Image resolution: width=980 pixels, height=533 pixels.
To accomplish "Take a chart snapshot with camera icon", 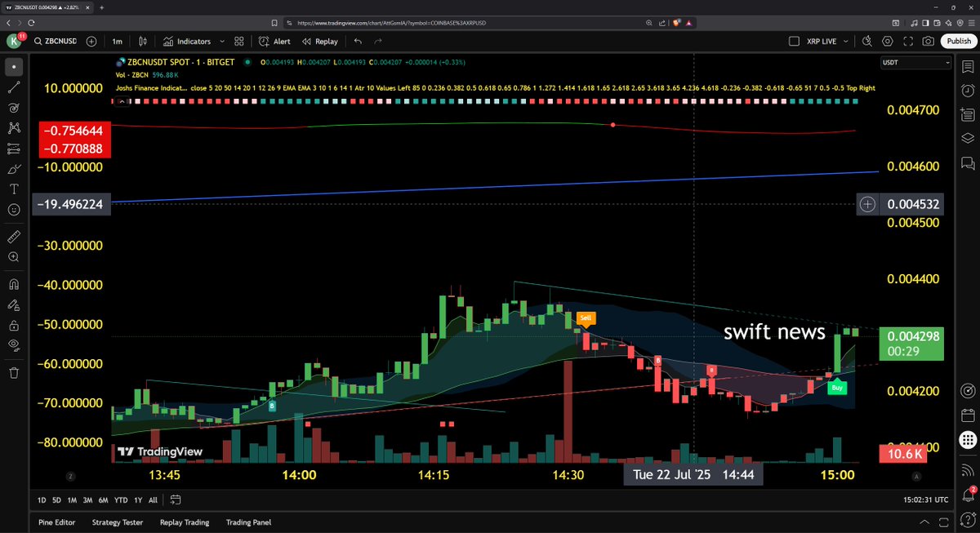I will (x=929, y=41).
